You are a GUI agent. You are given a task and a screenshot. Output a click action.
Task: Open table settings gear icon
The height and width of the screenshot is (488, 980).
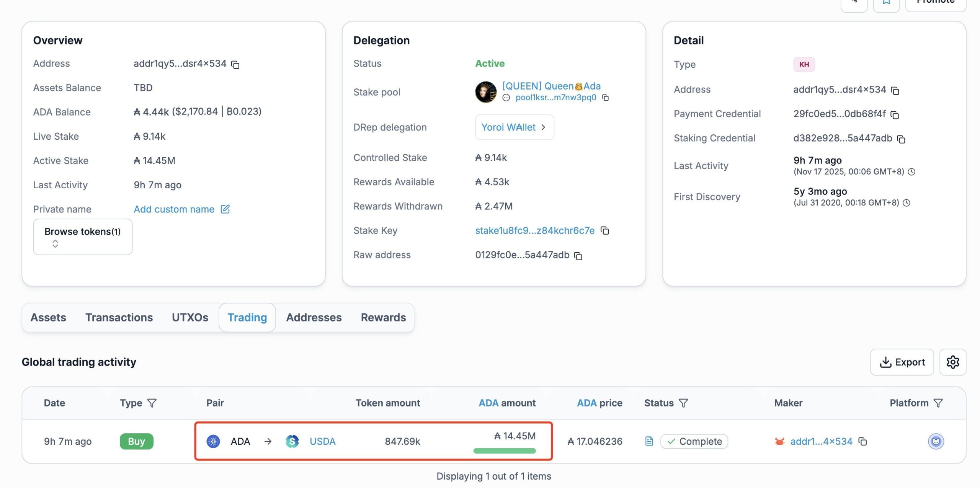(952, 362)
